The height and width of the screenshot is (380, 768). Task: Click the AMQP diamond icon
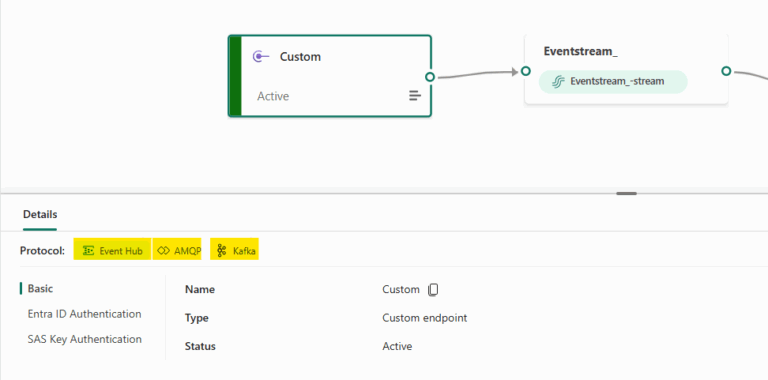point(163,251)
